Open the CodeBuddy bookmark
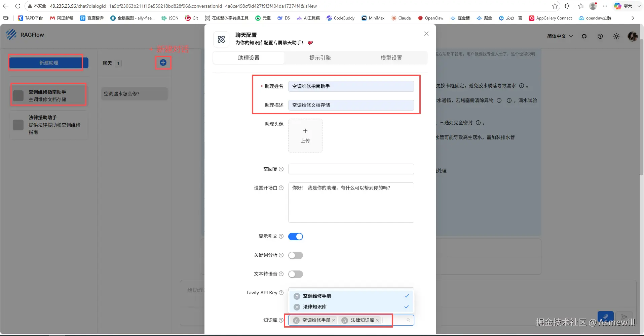 tap(340, 18)
